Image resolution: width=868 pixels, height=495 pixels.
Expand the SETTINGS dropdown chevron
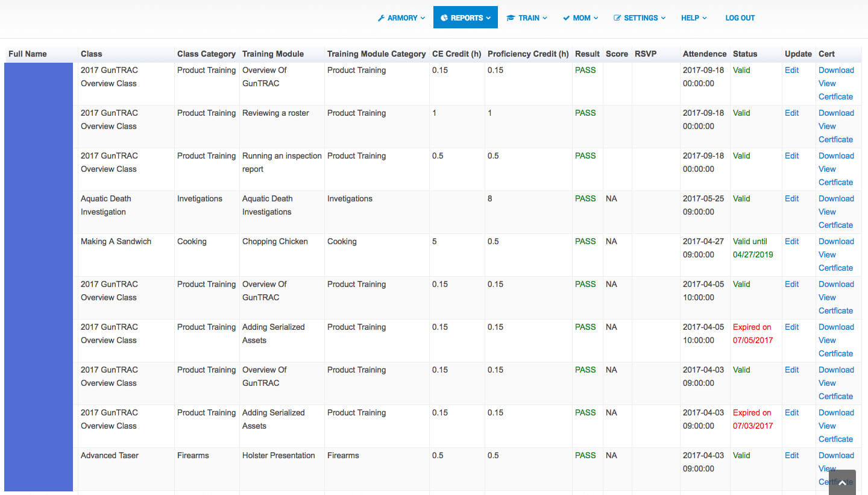point(663,18)
